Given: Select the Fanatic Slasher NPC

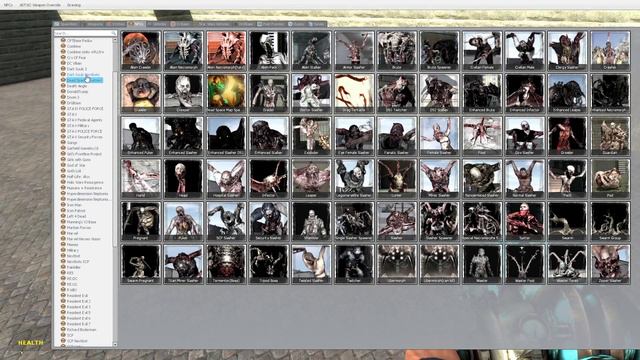Looking at the screenshot, I should 397,136.
